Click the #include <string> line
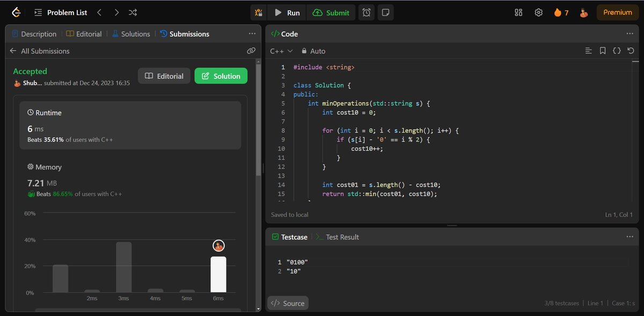 coord(324,67)
